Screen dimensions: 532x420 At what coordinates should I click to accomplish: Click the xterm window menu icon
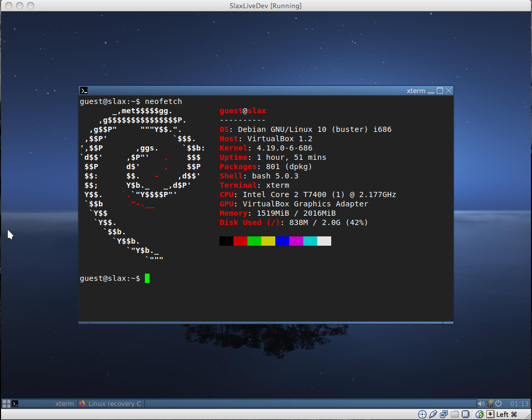pos(84,91)
